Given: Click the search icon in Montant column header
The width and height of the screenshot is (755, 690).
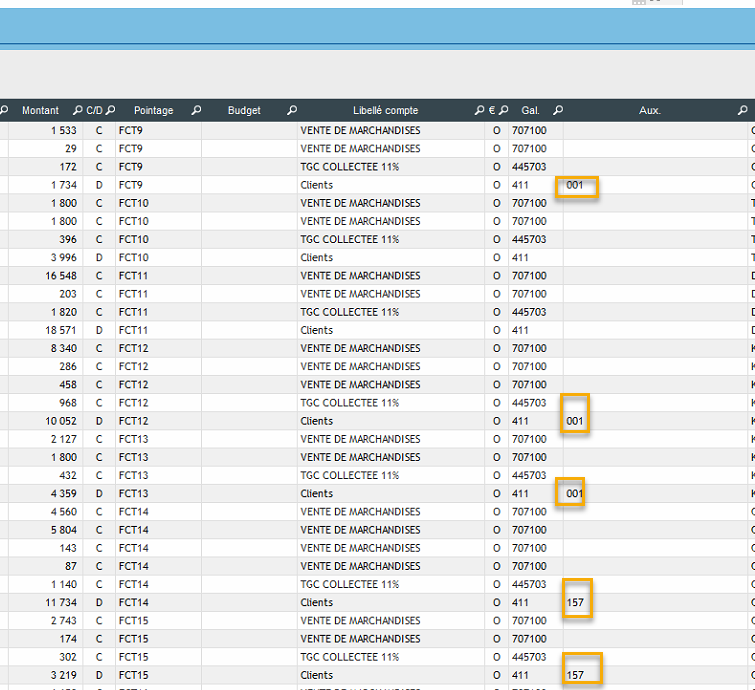Looking at the screenshot, I should 77,111.
